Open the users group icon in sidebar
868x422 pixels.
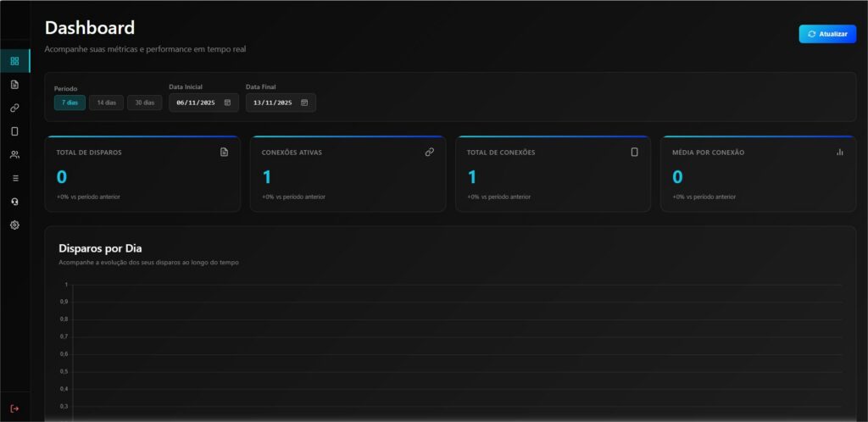pos(14,155)
